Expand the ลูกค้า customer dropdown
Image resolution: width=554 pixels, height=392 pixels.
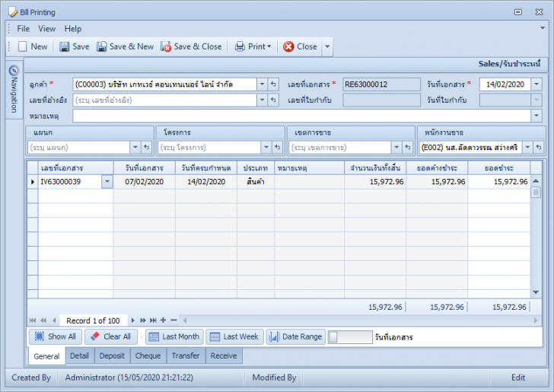click(262, 84)
